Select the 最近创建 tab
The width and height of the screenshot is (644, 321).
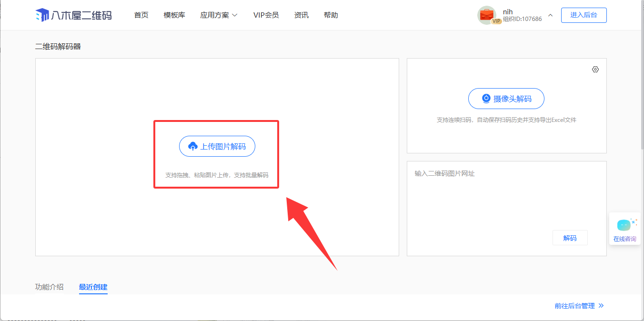(x=93, y=287)
